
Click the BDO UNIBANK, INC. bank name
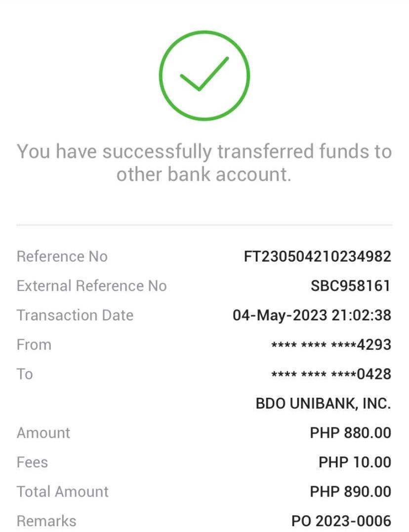[x=323, y=404]
